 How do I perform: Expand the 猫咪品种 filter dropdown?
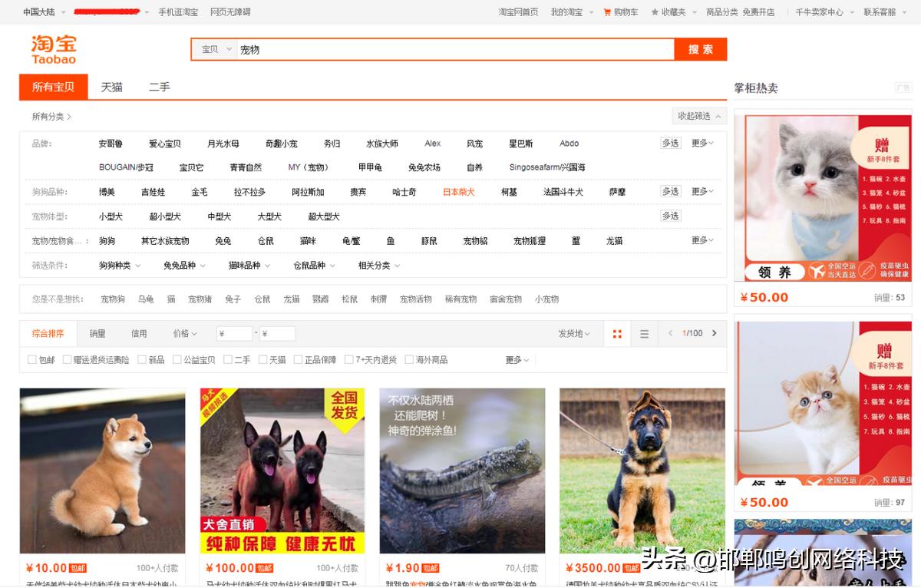click(249, 265)
